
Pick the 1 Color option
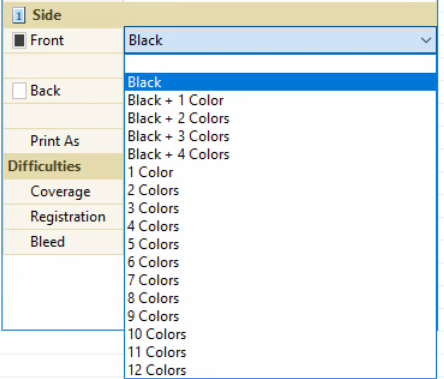point(280,172)
